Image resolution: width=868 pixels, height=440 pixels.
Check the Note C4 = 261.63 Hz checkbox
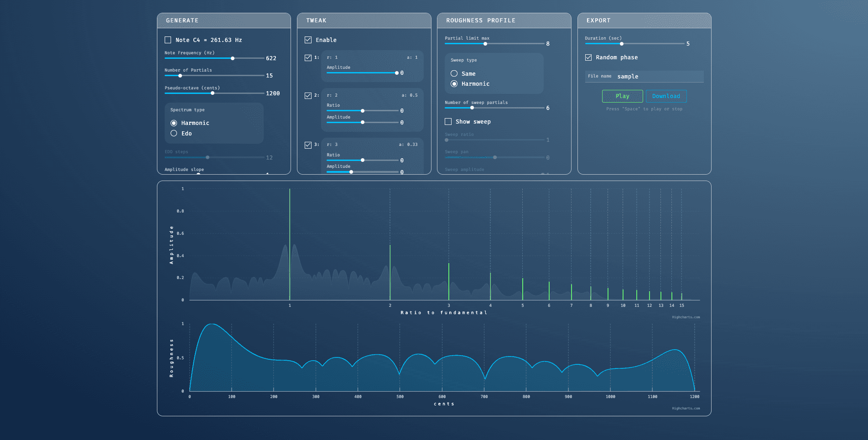(168, 40)
